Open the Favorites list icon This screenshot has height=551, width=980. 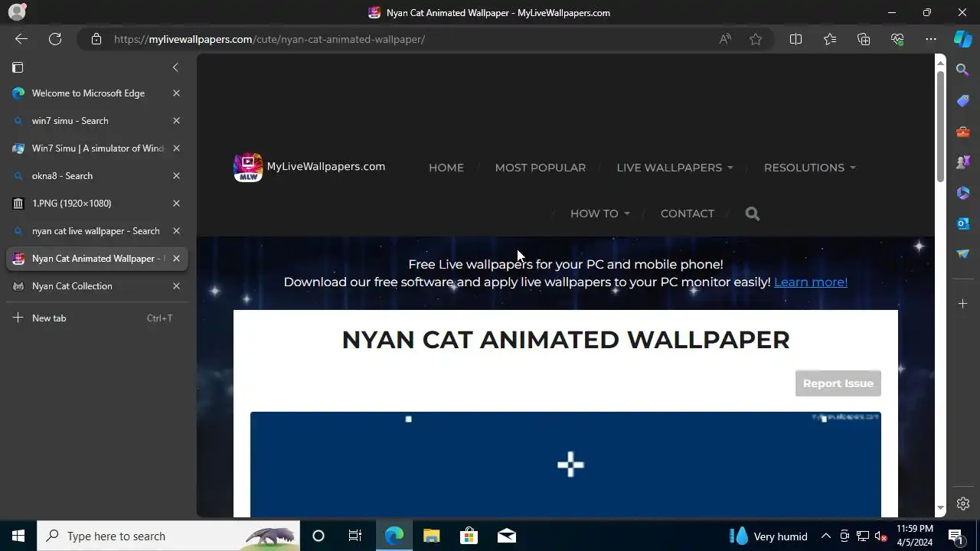(x=830, y=39)
